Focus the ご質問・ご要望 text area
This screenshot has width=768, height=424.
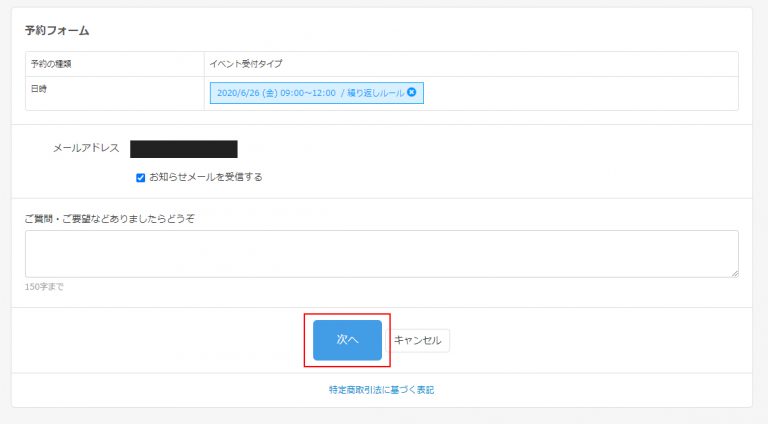381,253
